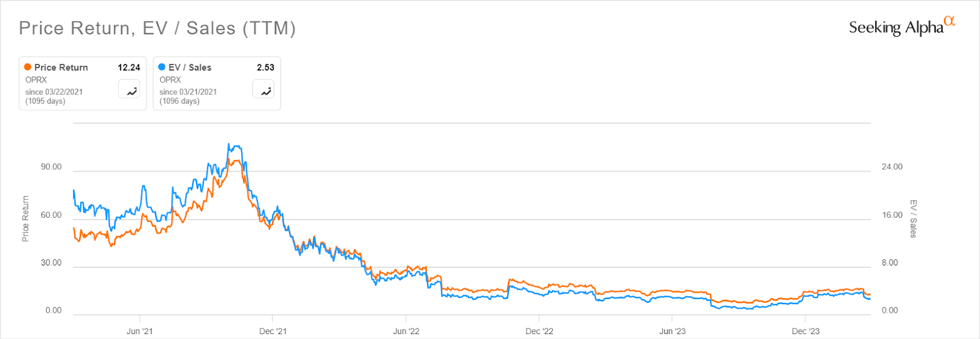Screen dimensions: 980x339
Task: Click the Dec '23 x-axis label
Action: point(805,331)
